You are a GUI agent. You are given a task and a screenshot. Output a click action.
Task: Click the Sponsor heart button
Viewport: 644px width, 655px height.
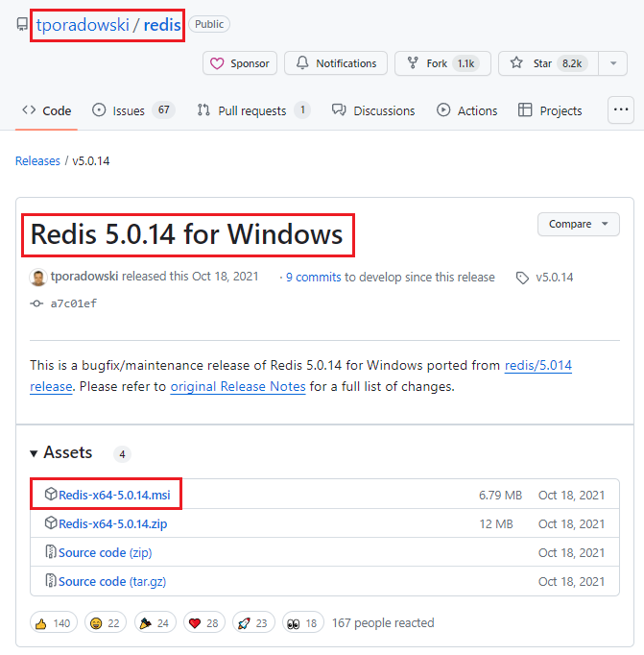tap(240, 63)
